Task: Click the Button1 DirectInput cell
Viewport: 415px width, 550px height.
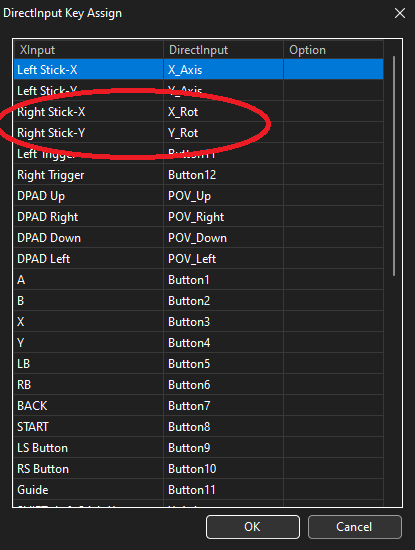Action: pos(223,280)
